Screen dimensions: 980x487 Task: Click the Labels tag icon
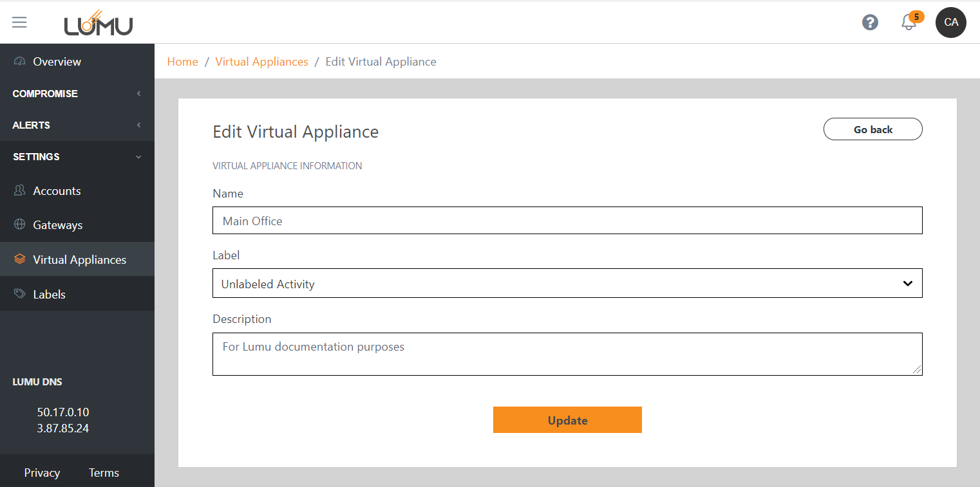pos(19,294)
